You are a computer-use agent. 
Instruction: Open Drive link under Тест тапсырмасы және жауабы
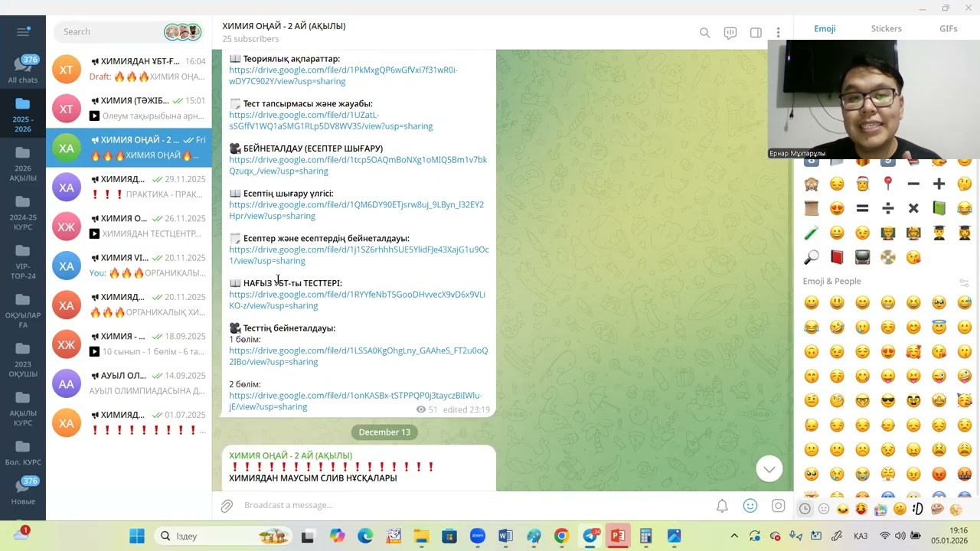(x=331, y=120)
